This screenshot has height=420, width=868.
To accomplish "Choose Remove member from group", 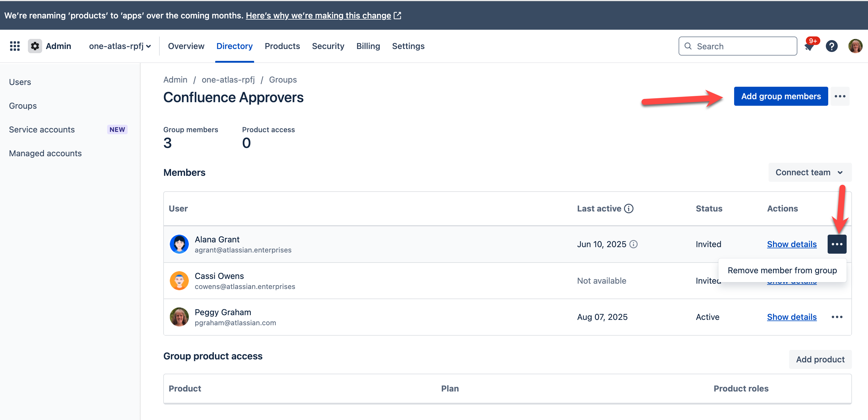I will pos(782,270).
